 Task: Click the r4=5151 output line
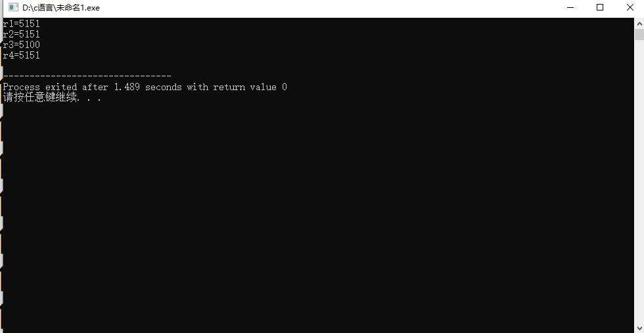pyautogui.click(x=21, y=55)
